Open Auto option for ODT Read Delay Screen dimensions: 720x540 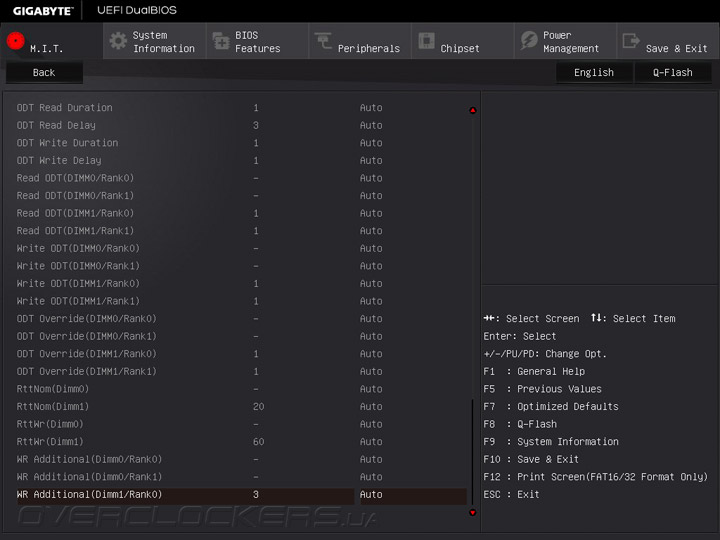371,125
